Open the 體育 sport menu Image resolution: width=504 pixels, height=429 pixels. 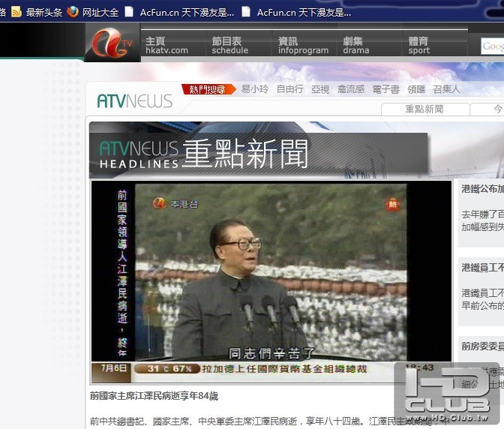coord(418,46)
